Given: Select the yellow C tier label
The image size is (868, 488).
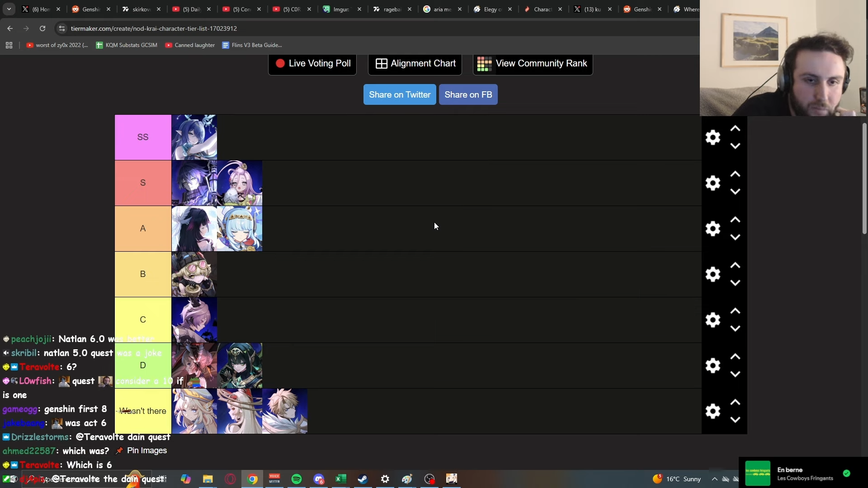Looking at the screenshot, I should pyautogui.click(x=143, y=320).
